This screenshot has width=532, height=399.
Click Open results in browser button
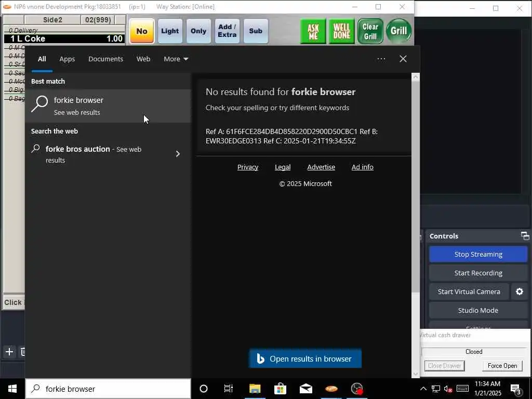tap(305, 358)
